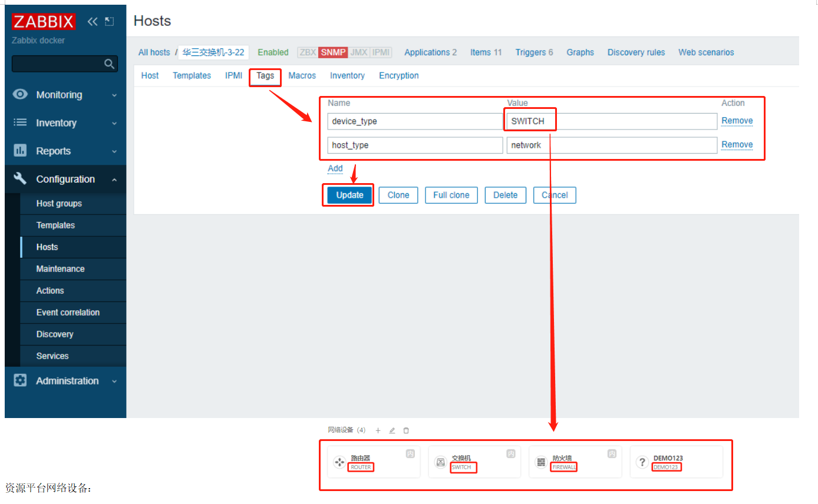Click the 内 badge on 路由器 card

pyautogui.click(x=410, y=453)
